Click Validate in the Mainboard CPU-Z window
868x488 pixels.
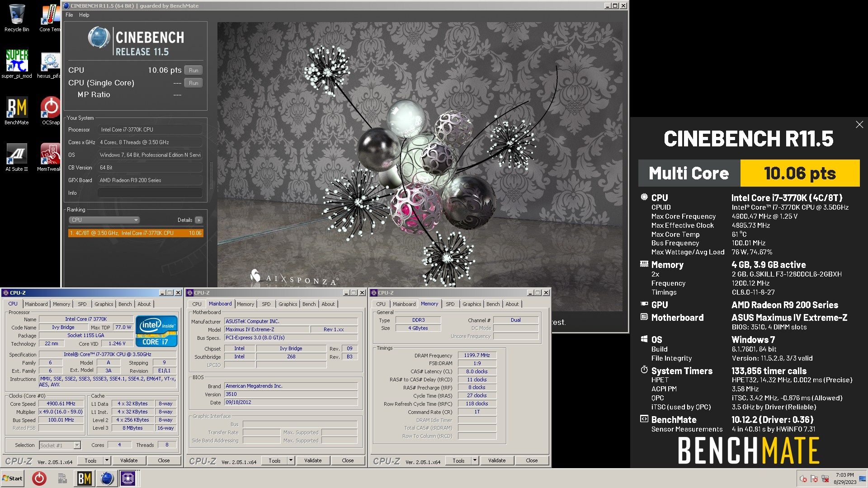coord(313,460)
